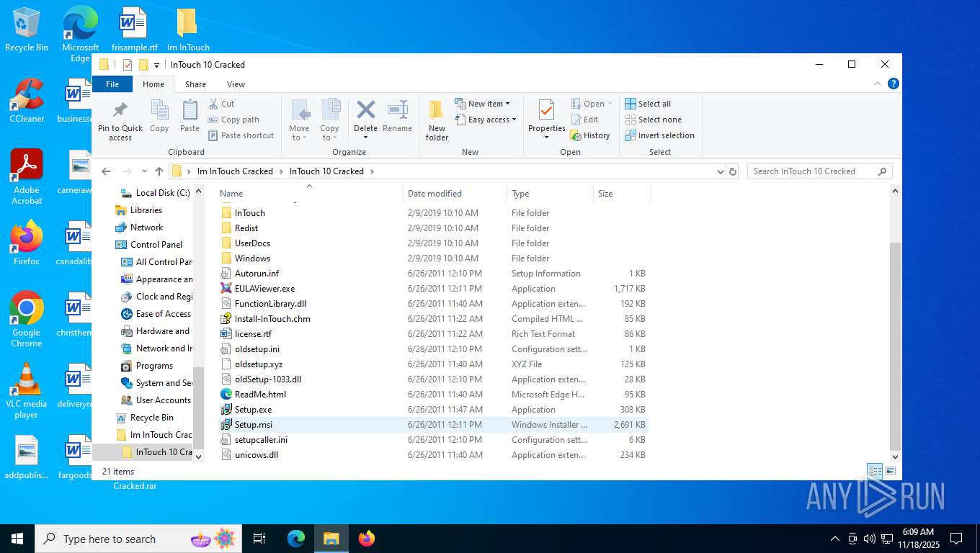Sort by Date modified column header
Image resolution: width=980 pixels, height=553 pixels.
[454, 193]
